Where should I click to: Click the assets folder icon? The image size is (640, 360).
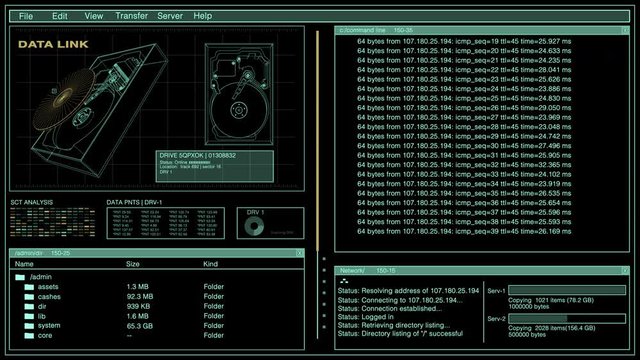tap(29, 287)
